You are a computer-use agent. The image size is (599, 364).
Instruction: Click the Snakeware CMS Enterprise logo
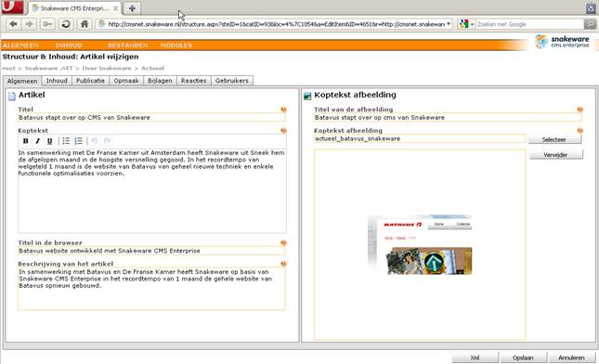[x=562, y=41]
